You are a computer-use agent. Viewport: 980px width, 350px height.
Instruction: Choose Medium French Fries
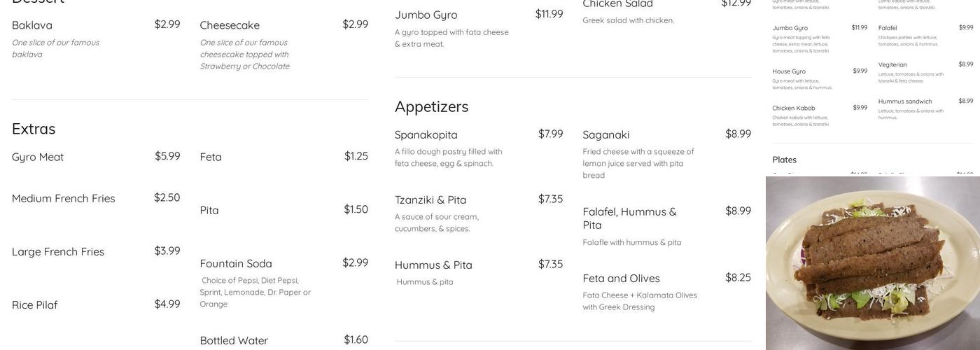64,198
